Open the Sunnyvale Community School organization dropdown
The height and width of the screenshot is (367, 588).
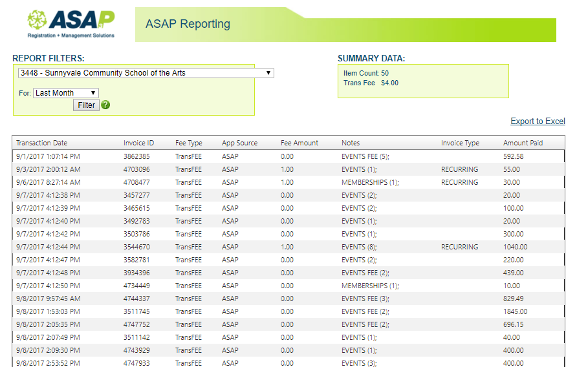click(x=146, y=73)
